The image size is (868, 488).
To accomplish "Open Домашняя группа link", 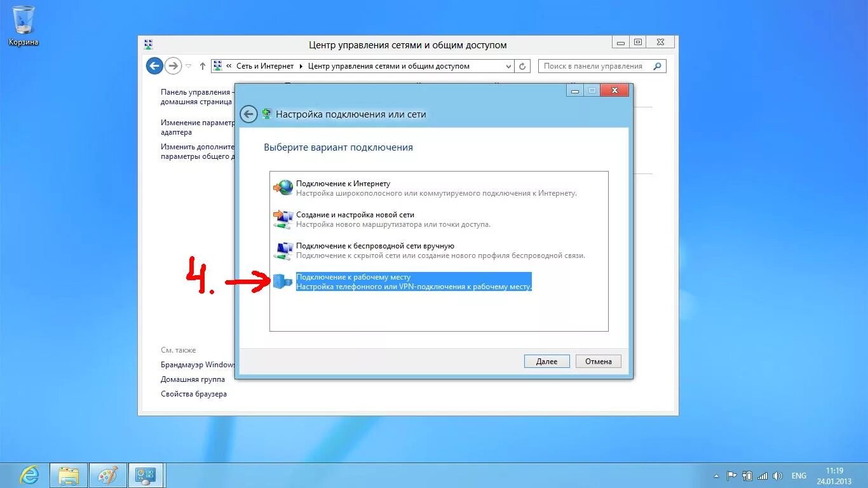I will (193, 379).
